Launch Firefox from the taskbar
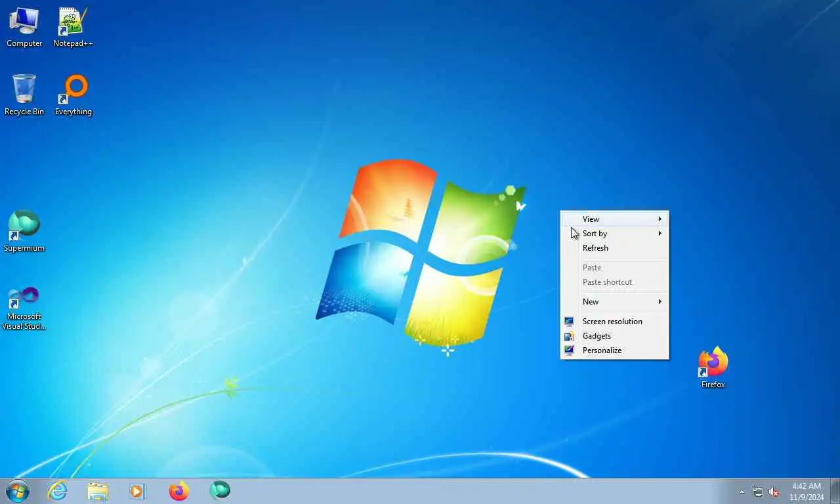The image size is (840, 504). tap(178, 491)
